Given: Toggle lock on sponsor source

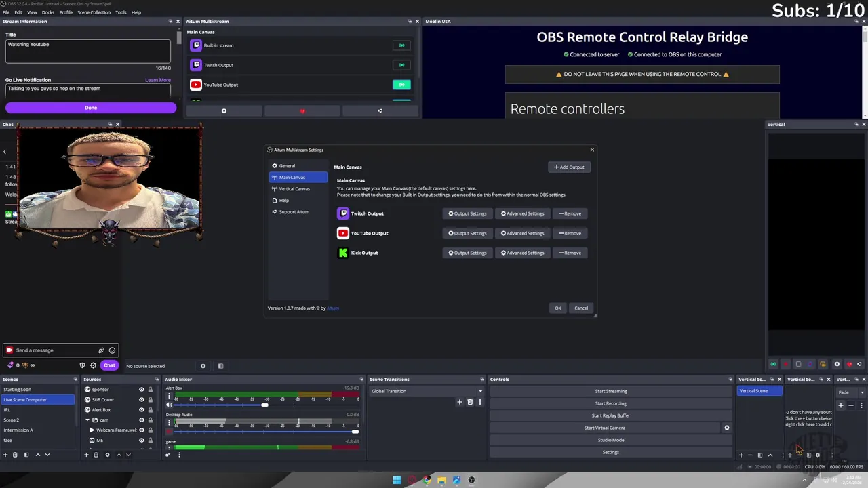Looking at the screenshot, I should tap(151, 390).
